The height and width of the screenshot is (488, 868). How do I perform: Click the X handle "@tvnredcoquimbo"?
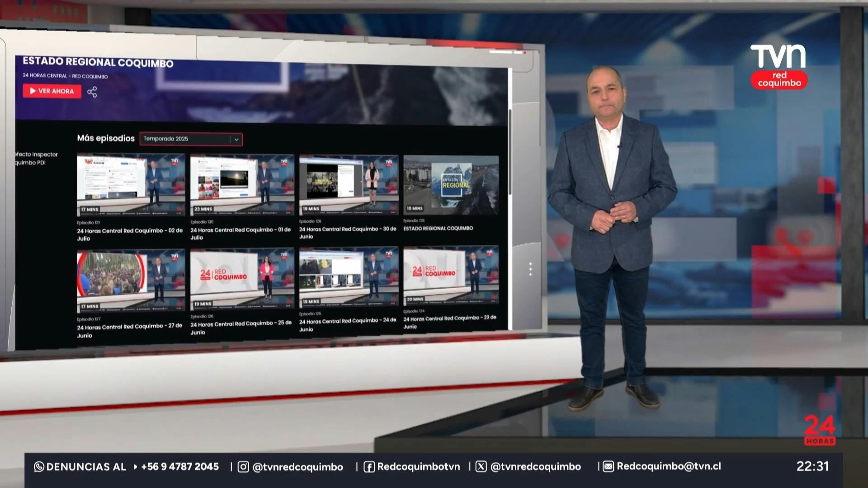(535, 466)
